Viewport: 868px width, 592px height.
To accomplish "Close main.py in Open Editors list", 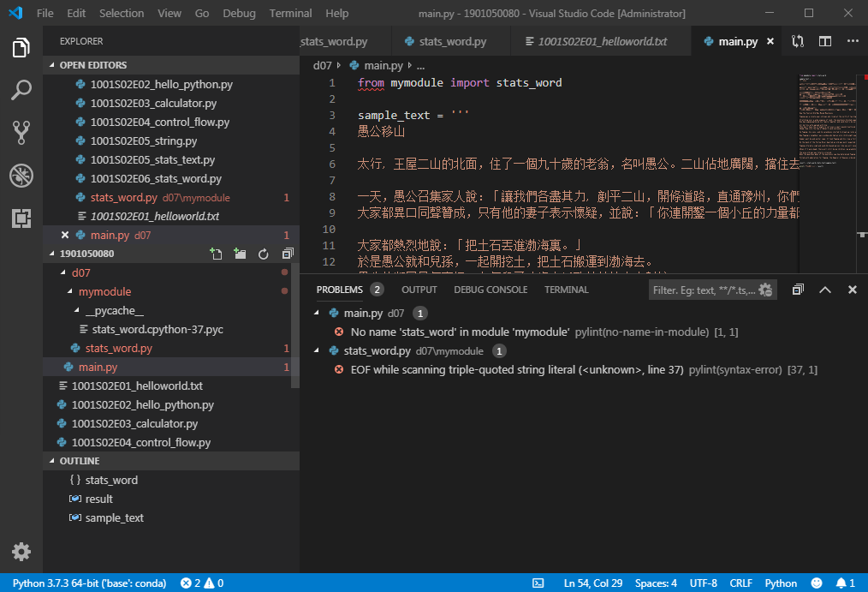I will tap(65, 235).
